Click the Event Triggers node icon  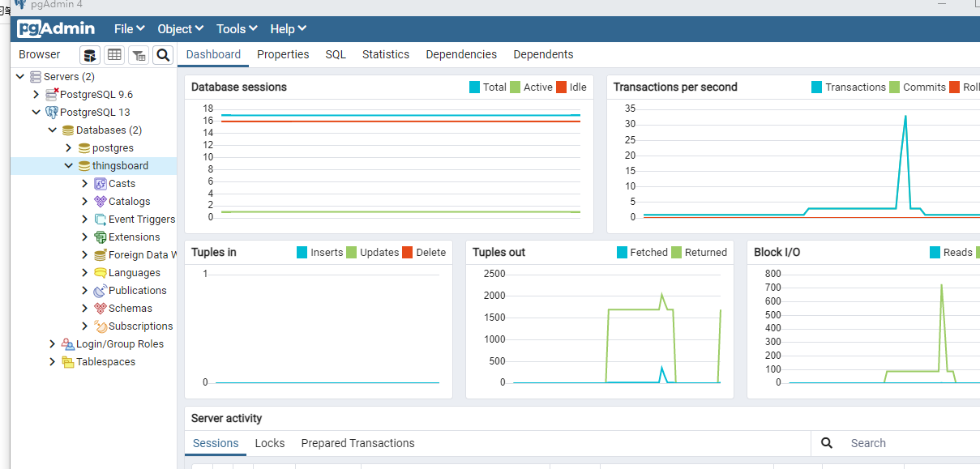[x=101, y=220]
